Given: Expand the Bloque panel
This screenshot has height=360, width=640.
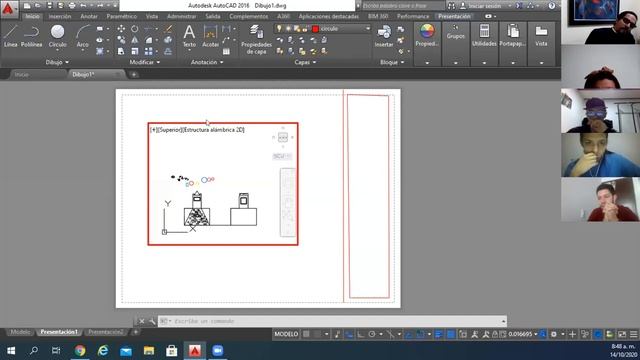Looking at the screenshot, I should [392, 62].
